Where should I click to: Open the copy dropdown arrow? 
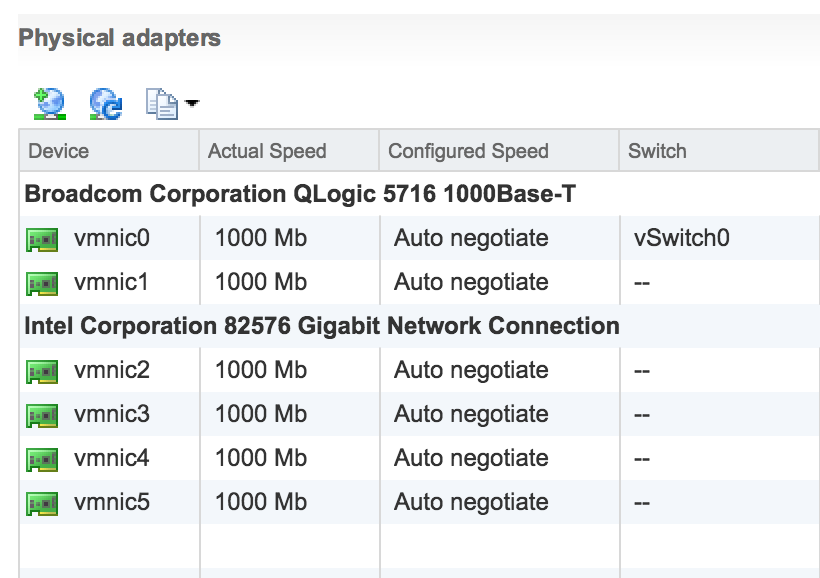192,103
